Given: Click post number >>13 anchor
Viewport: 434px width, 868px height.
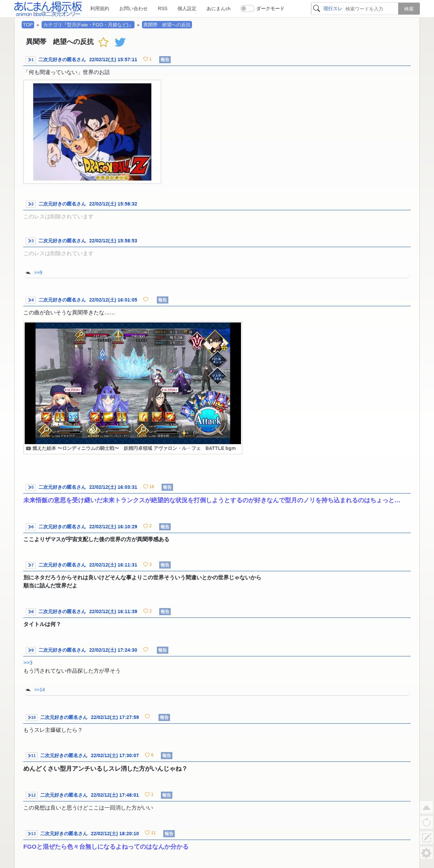Looking at the screenshot, I should tap(31, 834).
